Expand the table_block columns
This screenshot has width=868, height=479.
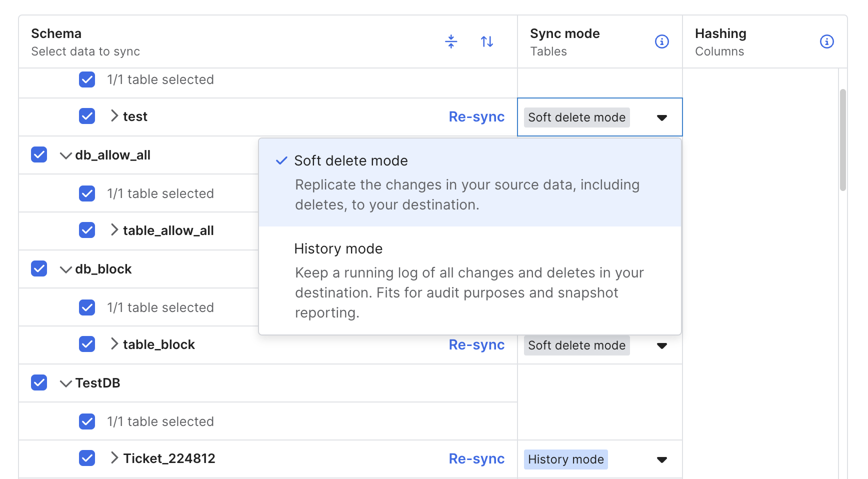click(114, 344)
